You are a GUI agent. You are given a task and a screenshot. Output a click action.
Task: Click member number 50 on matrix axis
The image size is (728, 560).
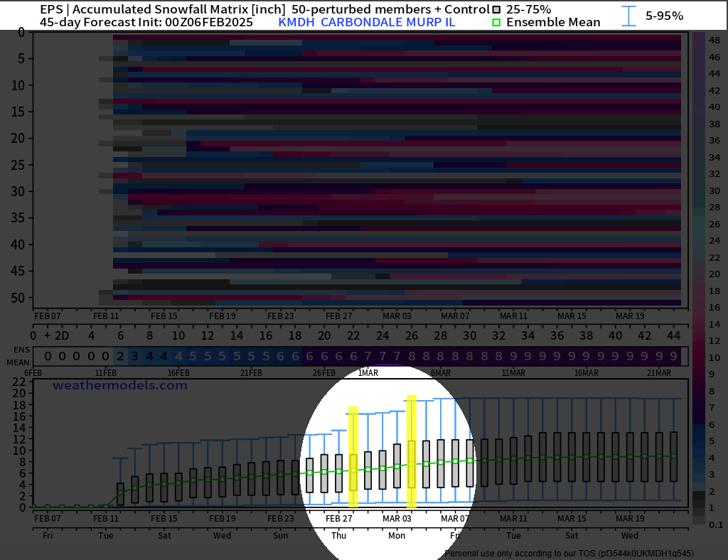(x=18, y=297)
